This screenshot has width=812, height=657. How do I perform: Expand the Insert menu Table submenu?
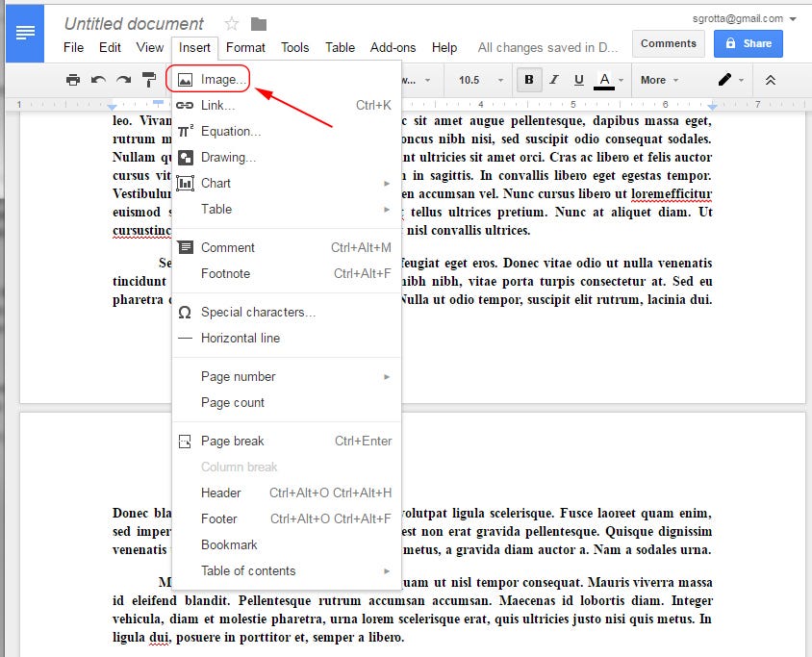pyautogui.click(x=287, y=209)
